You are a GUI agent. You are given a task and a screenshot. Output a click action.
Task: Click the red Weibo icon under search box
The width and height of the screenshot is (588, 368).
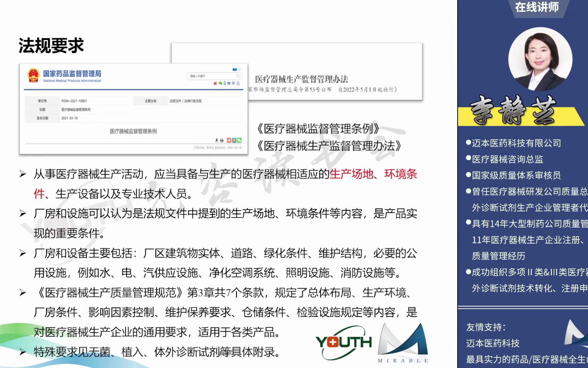coord(215,83)
